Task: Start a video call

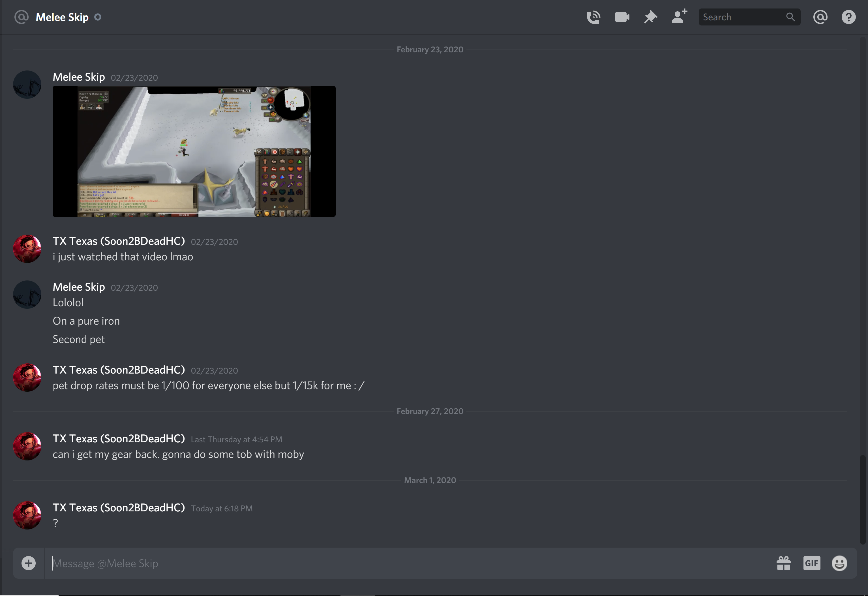Action: (622, 17)
